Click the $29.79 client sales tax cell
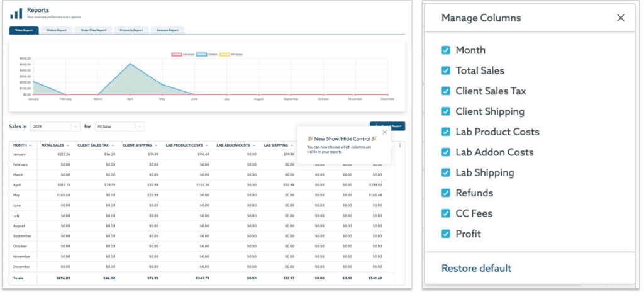Image resolution: width=644 pixels, height=304 pixels. (x=110, y=185)
